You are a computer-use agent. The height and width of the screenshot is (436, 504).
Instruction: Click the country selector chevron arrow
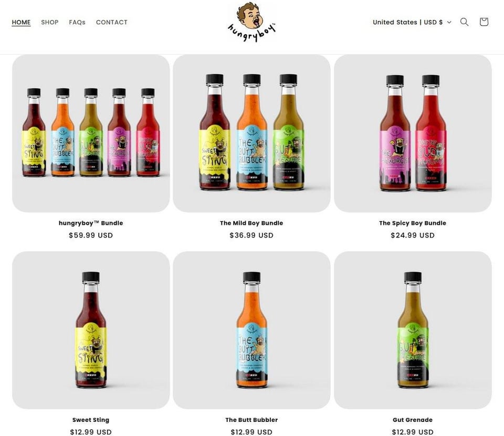(449, 22)
